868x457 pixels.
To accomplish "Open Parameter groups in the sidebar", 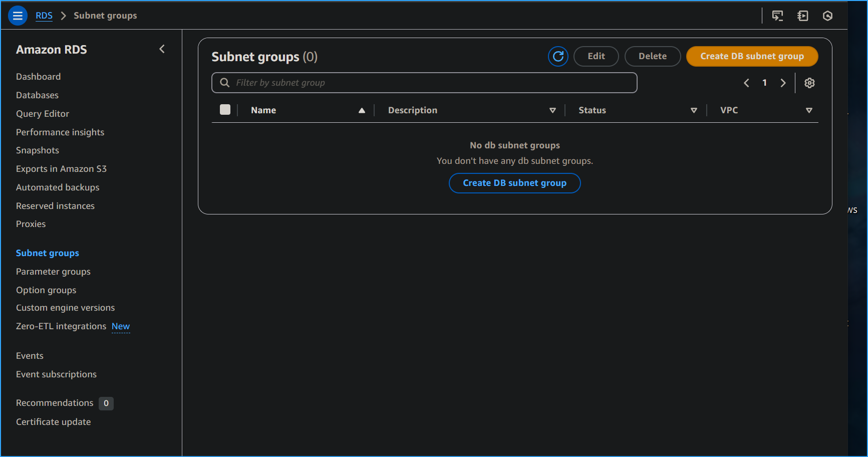I will [x=53, y=271].
